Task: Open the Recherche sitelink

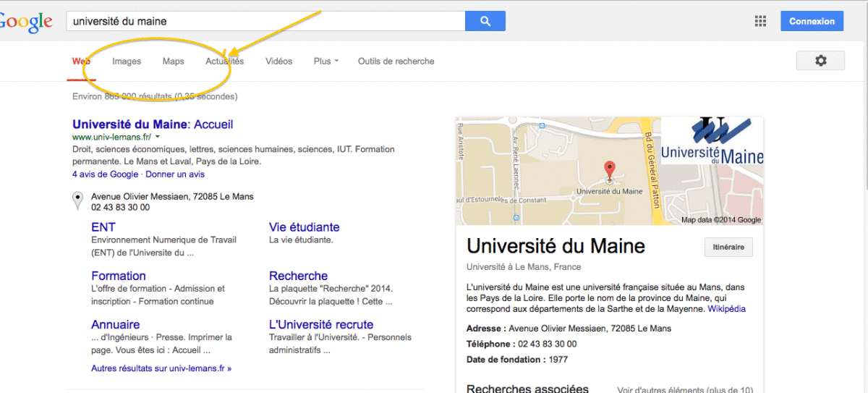Action: pyautogui.click(x=299, y=276)
